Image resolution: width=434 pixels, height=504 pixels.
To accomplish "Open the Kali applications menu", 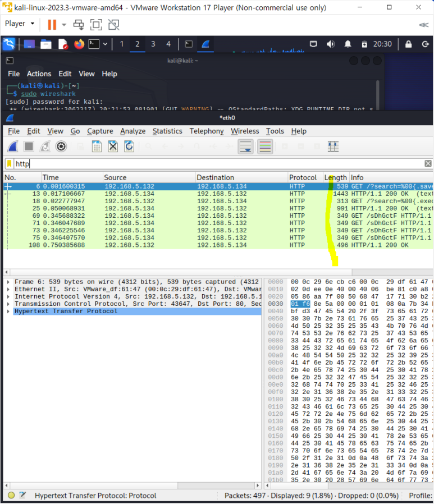I will click(x=8, y=44).
